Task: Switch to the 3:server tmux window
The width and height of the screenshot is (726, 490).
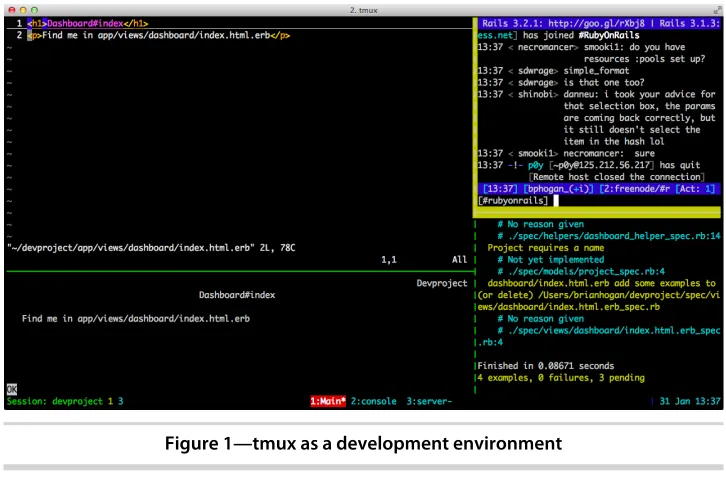Action: pyautogui.click(x=429, y=401)
